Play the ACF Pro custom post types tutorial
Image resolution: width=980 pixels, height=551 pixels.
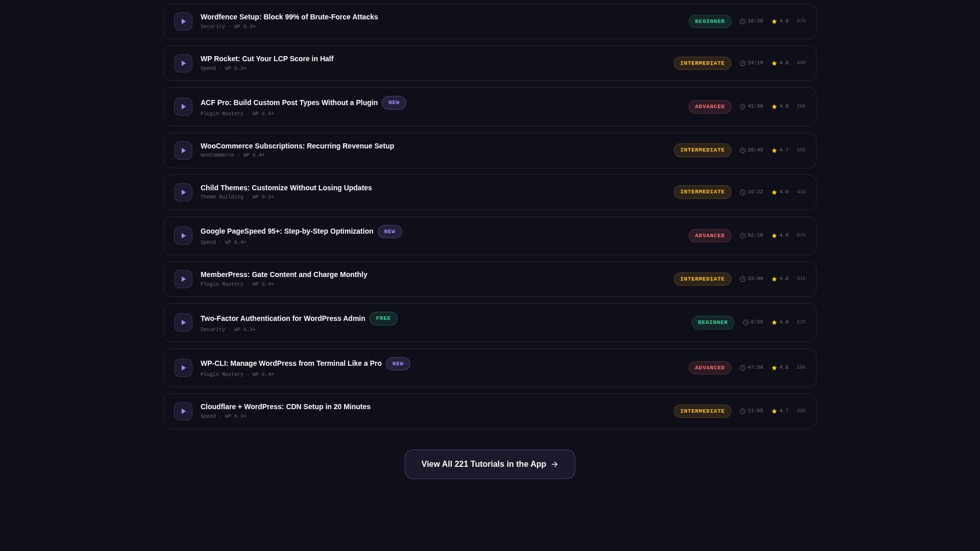183,107
